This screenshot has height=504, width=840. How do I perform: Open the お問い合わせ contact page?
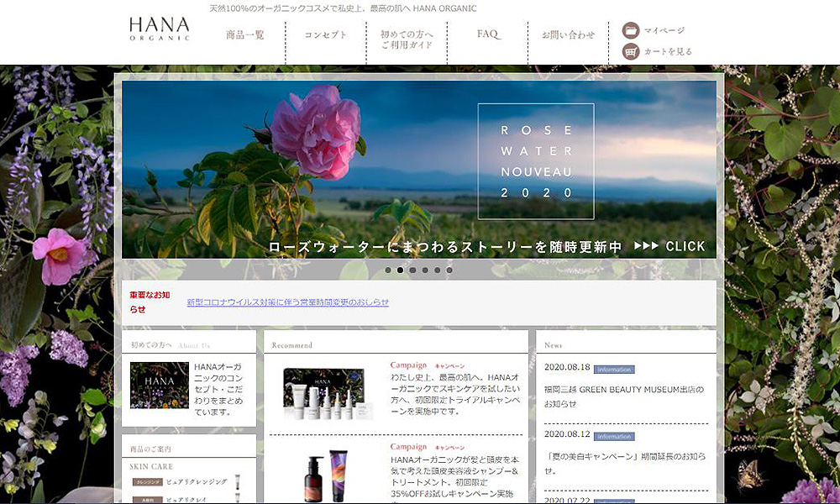pos(568,35)
